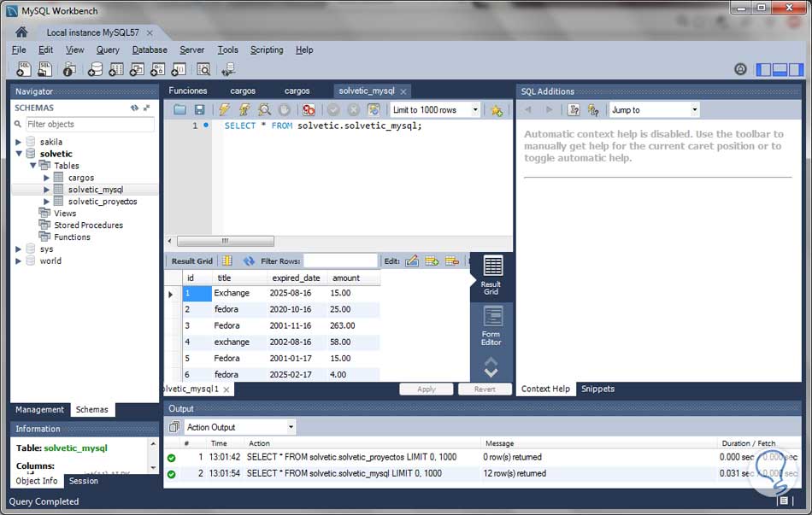Viewport: 812px width, 515px height.
Task: Switch to the Snippets tab
Action: (x=597, y=389)
